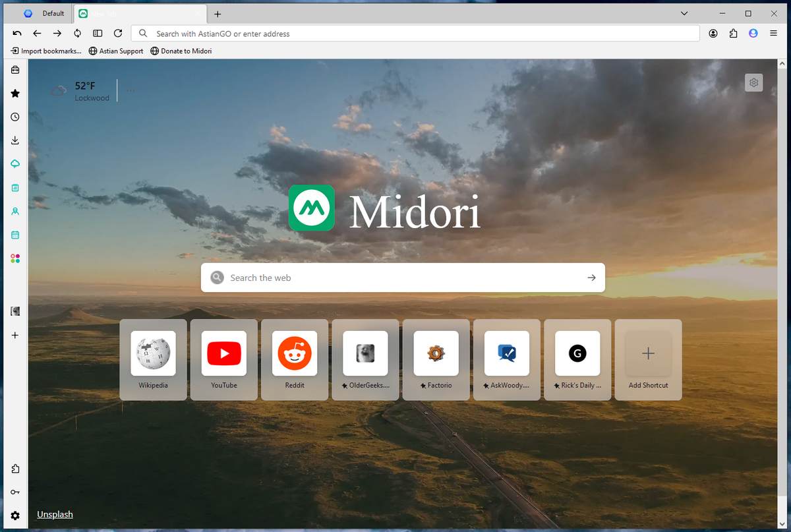Switch to the Default tab
This screenshot has width=791, height=532.
coord(45,13)
